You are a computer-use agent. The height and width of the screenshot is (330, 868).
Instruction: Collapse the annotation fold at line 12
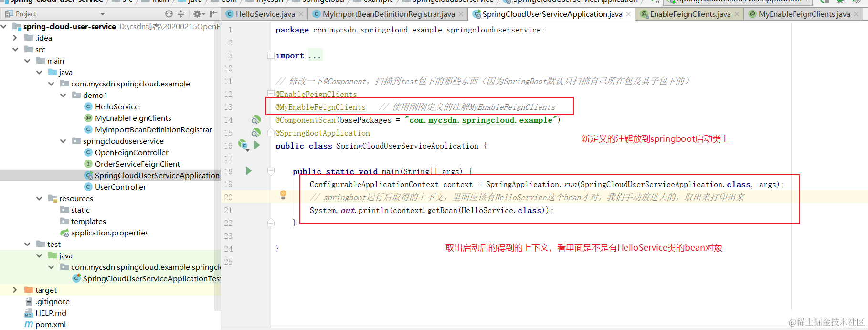point(271,94)
